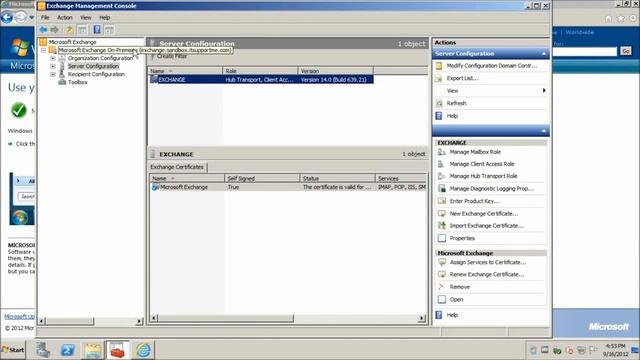Collapse the Server Configuration actions section
This screenshot has width=640, height=360.
coord(544,54)
